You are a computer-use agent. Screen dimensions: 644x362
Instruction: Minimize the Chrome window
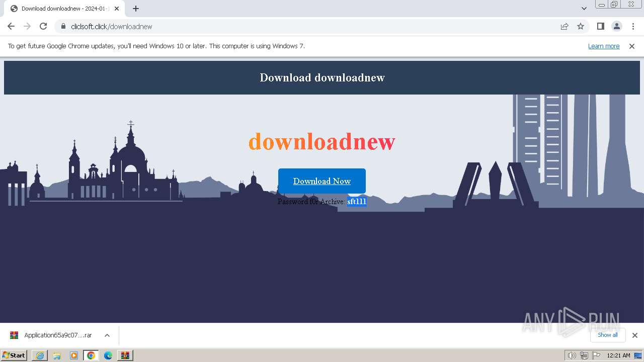pyautogui.click(x=602, y=5)
